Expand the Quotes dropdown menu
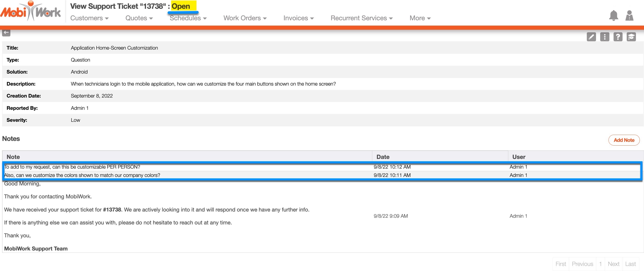 pyautogui.click(x=139, y=18)
